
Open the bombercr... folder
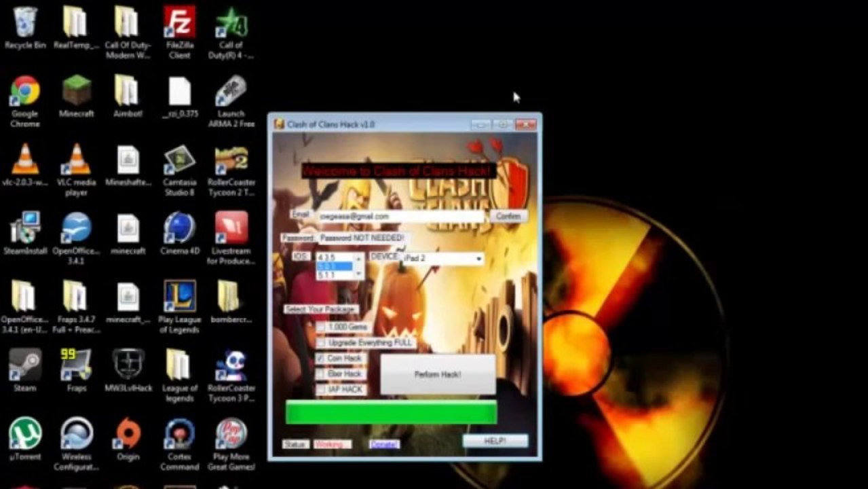point(231,302)
